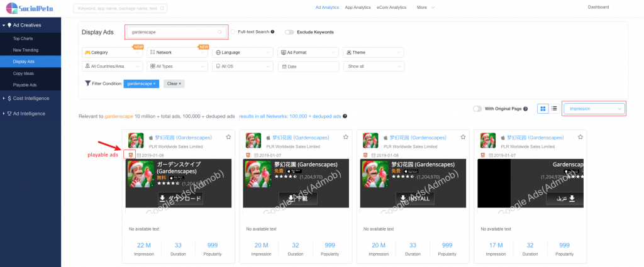
Task: Open the Theme dropdown
Action: tap(374, 53)
